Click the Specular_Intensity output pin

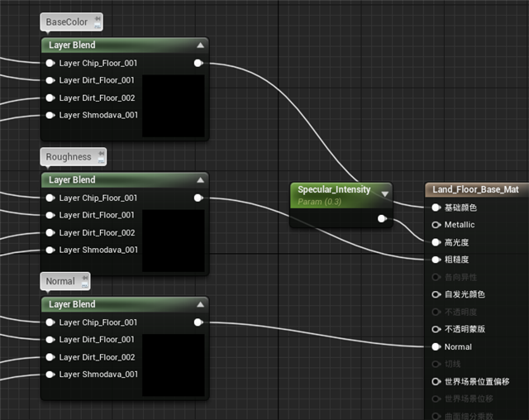pyautogui.click(x=381, y=218)
